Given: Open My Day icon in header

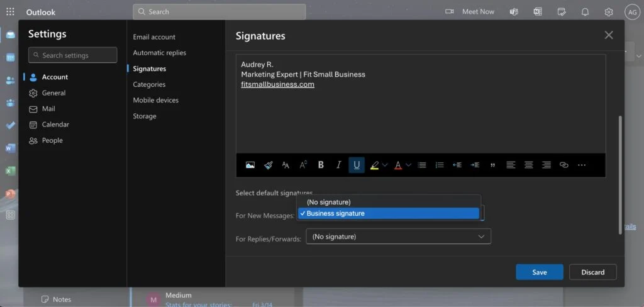Looking at the screenshot, I should coord(562,11).
